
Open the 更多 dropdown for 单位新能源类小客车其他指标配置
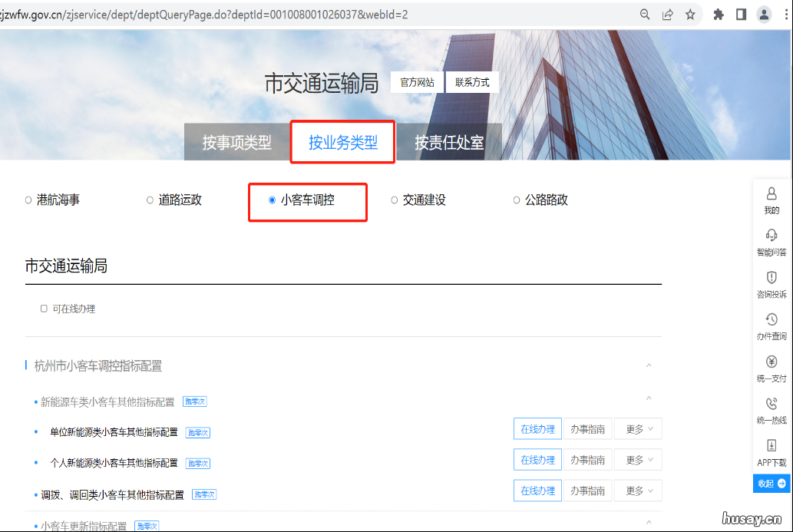tap(637, 428)
